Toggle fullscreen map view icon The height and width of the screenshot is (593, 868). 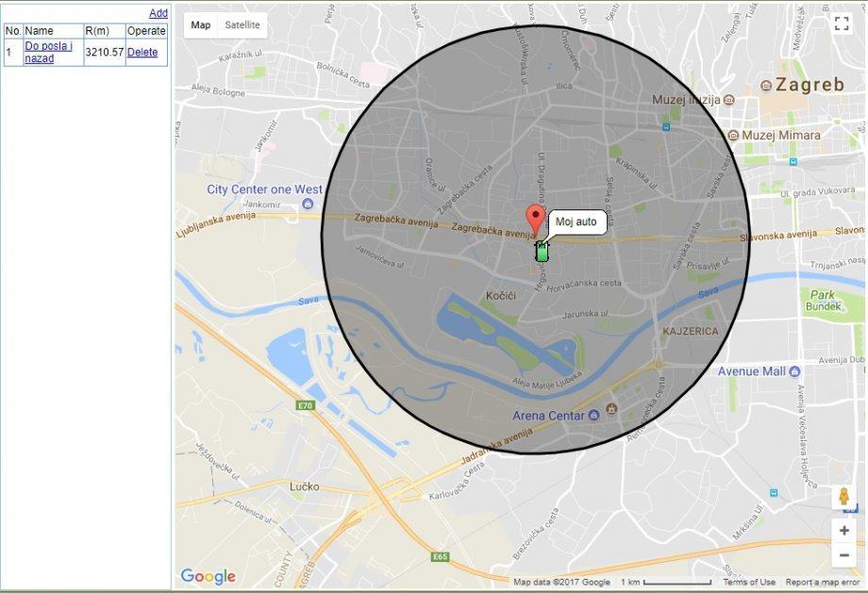(x=842, y=24)
